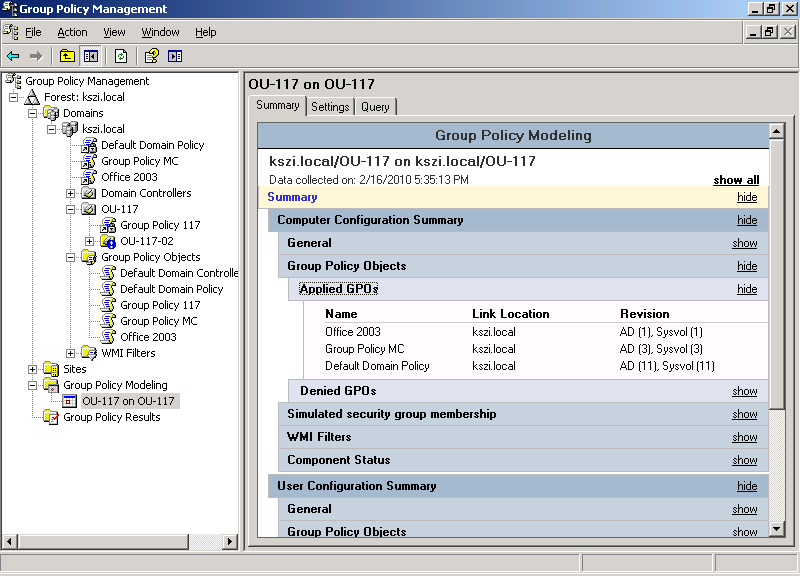Click the report scrollbar down arrow
This screenshot has width=800, height=576.
pyautogui.click(x=777, y=529)
